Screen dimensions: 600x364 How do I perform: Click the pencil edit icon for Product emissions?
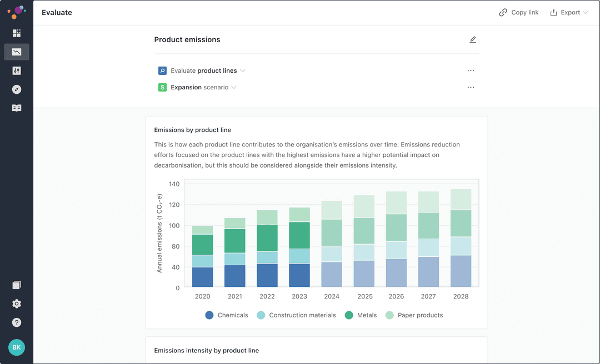coord(473,40)
